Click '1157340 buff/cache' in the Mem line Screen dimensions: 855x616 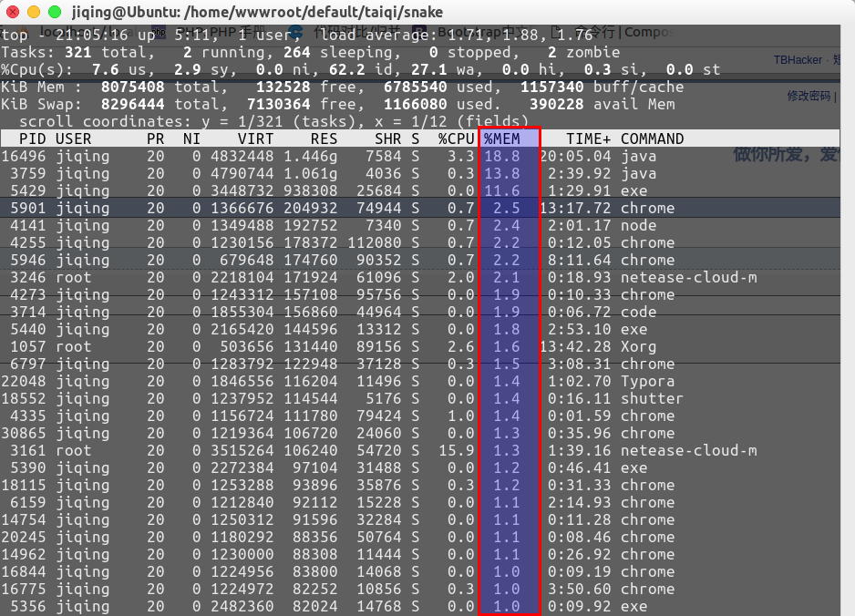point(602,87)
